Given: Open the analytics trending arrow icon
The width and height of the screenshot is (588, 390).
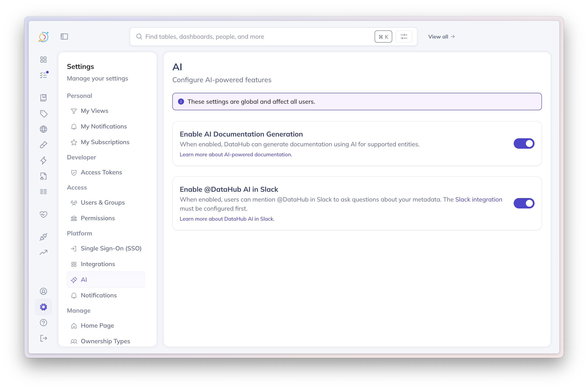Looking at the screenshot, I should coord(43,252).
